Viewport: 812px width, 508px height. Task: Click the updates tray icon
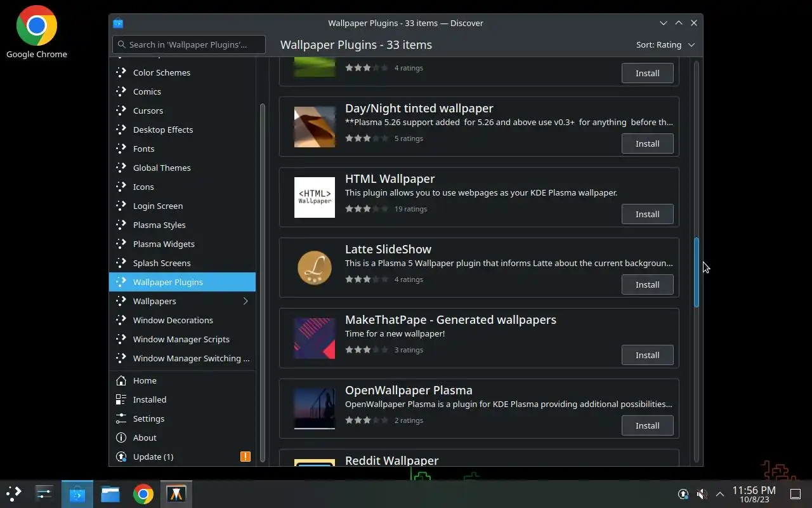point(683,494)
